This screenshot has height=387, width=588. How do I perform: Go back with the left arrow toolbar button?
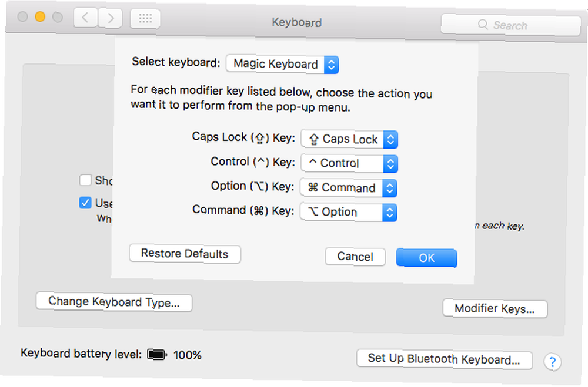tap(86, 18)
